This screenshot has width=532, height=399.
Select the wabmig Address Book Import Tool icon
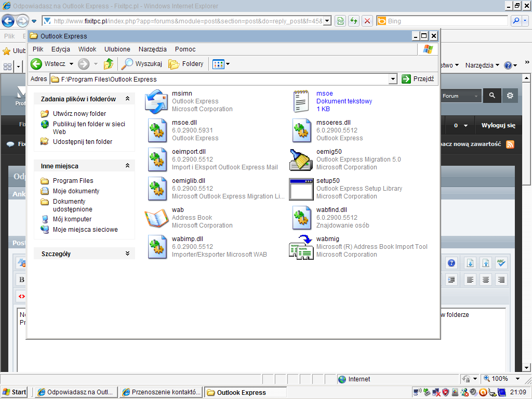click(301, 247)
